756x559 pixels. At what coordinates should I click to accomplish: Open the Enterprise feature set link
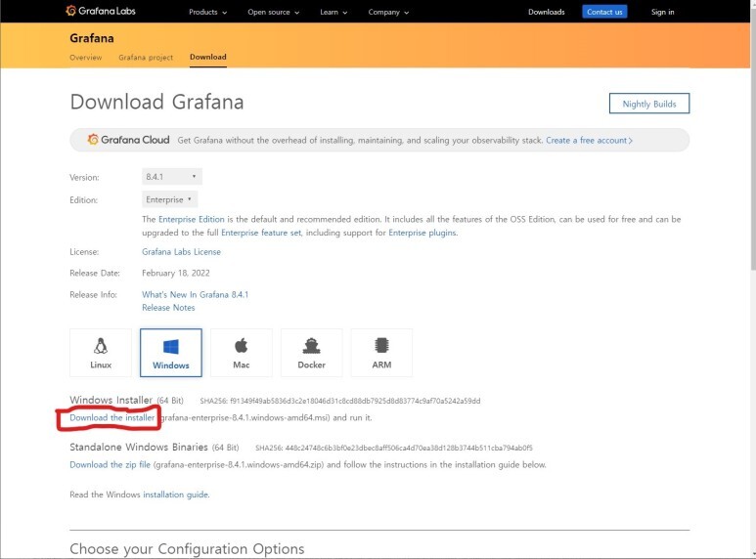coord(261,233)
